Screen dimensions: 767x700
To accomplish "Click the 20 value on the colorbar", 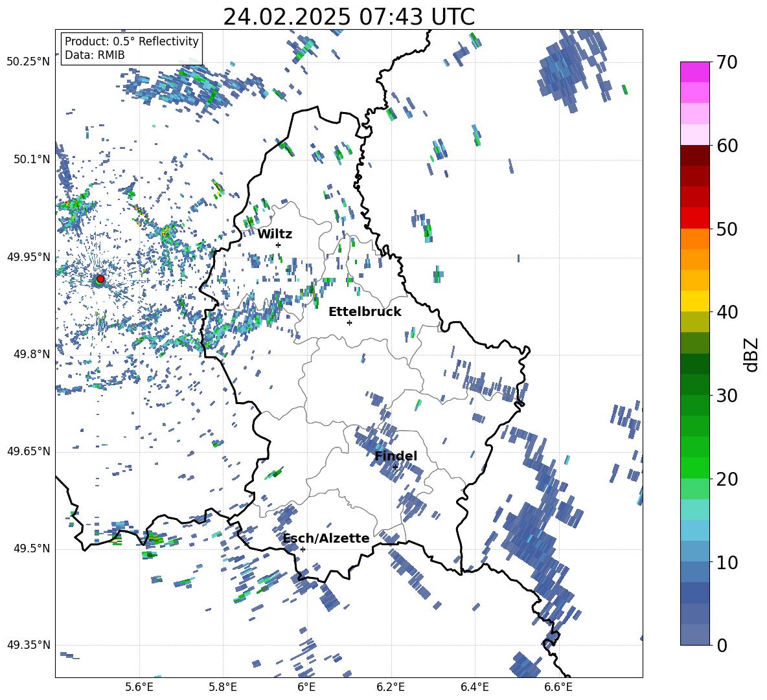I will [x=726, y=479].
